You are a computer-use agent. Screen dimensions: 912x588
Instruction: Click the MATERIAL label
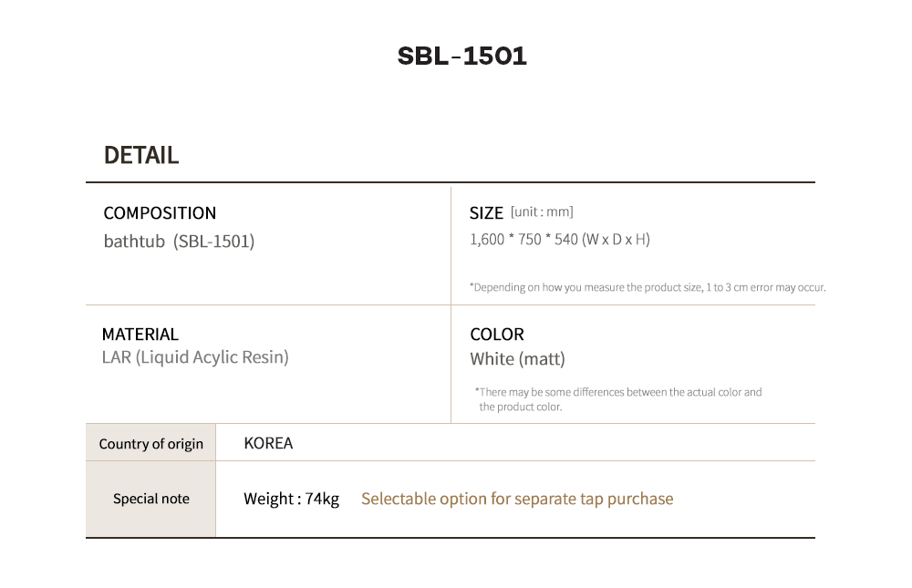(140, 335)
